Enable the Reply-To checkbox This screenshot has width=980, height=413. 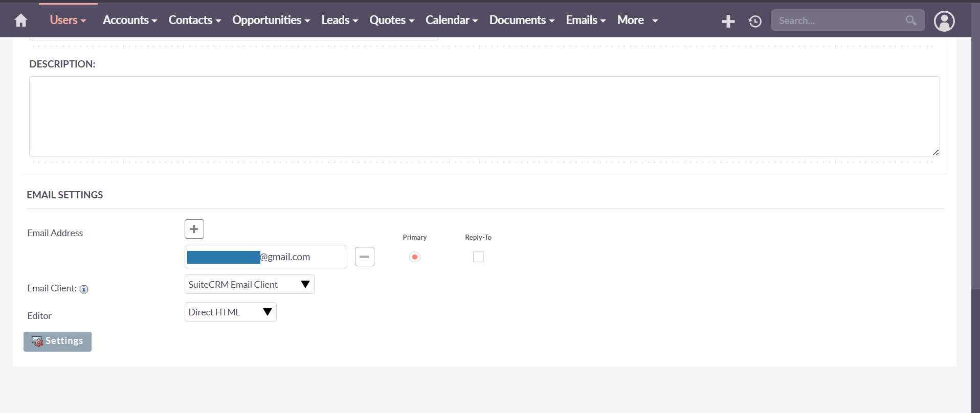(x=478, y=257)
